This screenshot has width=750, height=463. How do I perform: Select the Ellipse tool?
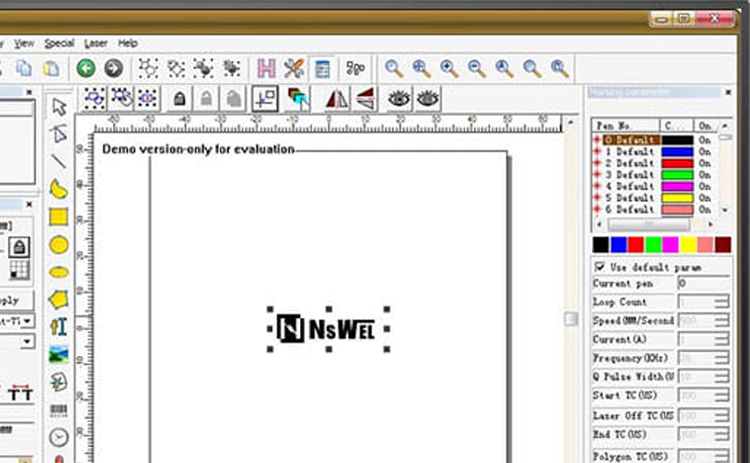59,273
